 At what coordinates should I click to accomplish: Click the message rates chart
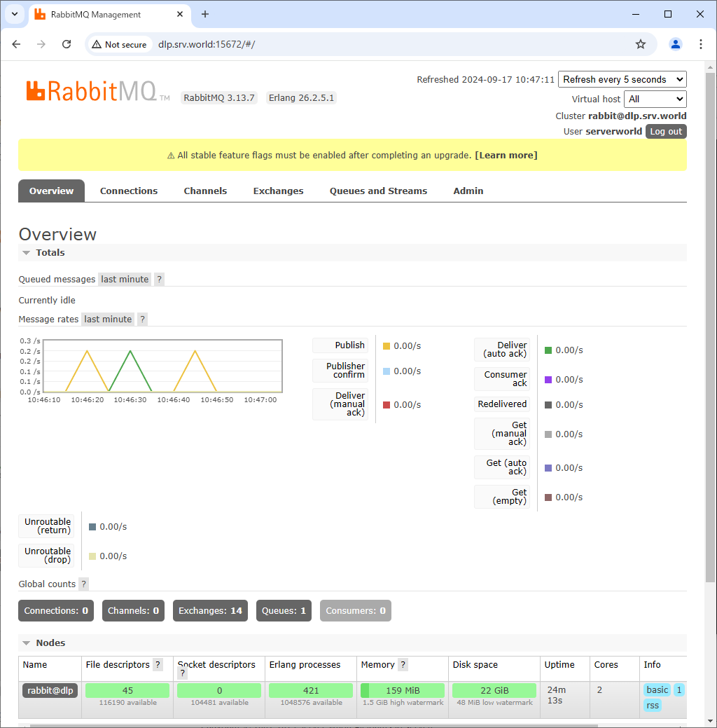coord(162,366)
